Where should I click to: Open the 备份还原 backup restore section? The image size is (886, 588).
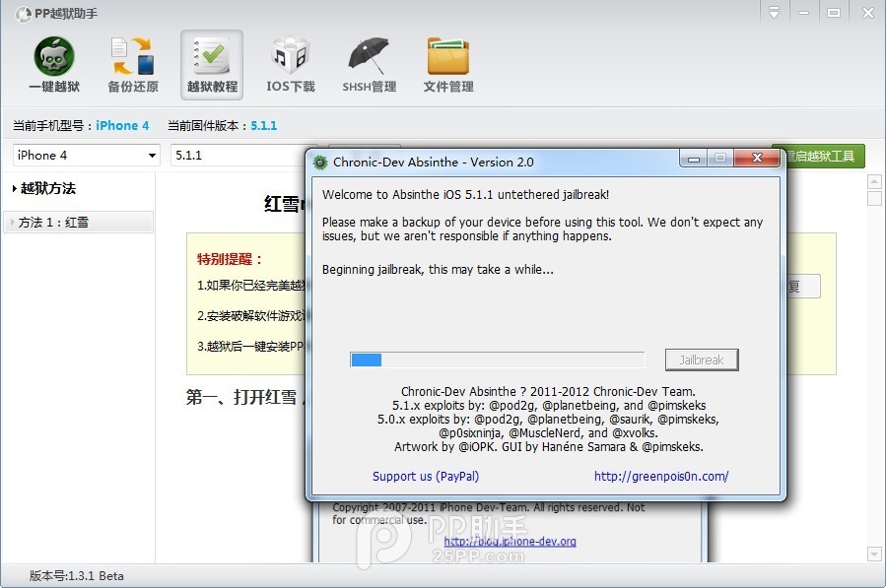tap(133, 65)
